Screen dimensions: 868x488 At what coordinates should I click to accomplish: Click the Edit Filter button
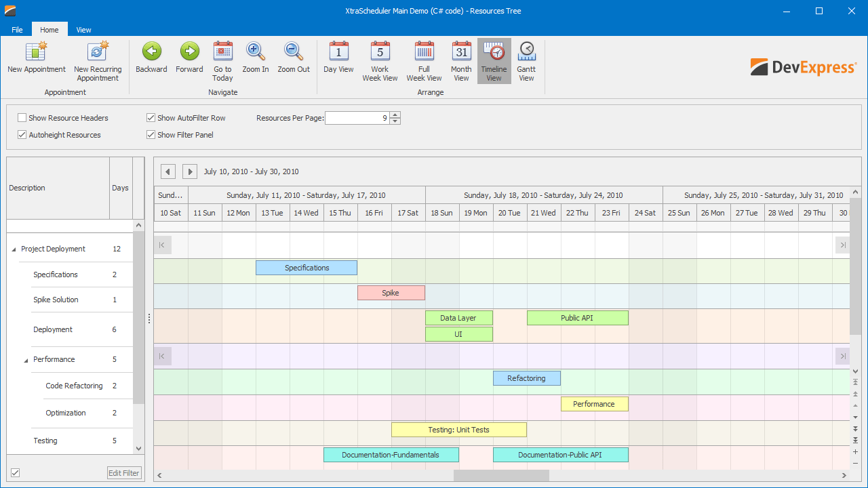coord(124,473)
